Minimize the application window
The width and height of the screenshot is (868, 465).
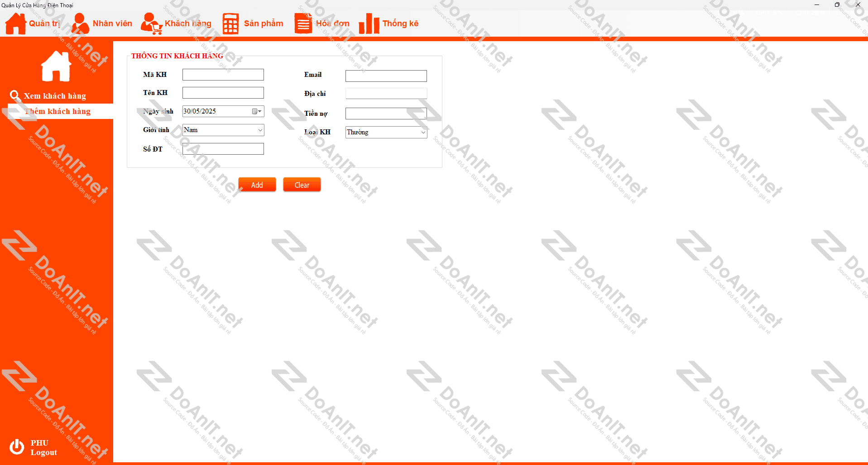click(817, 5)
